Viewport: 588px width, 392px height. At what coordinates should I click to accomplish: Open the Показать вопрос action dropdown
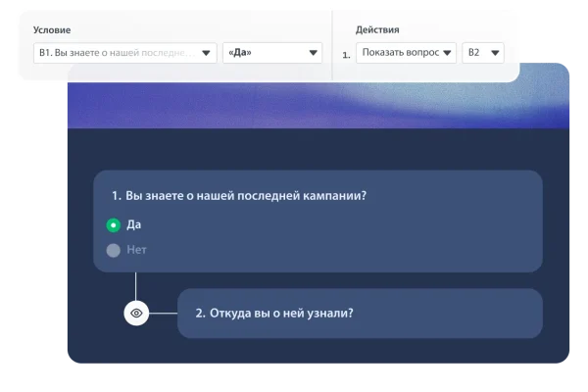click(406, 53)
